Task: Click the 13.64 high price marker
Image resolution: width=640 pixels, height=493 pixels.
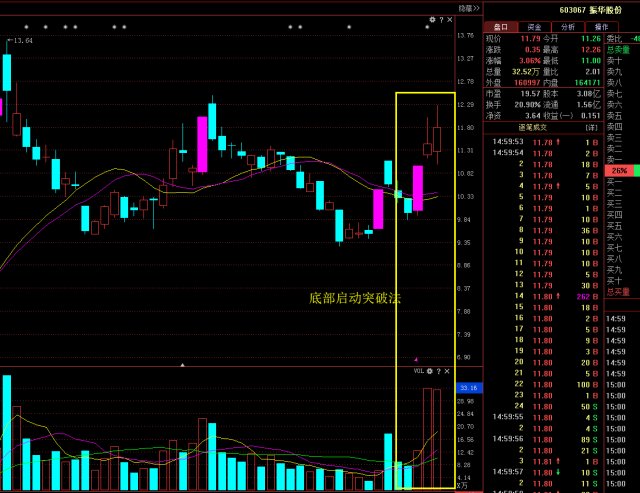Action: 22,41
